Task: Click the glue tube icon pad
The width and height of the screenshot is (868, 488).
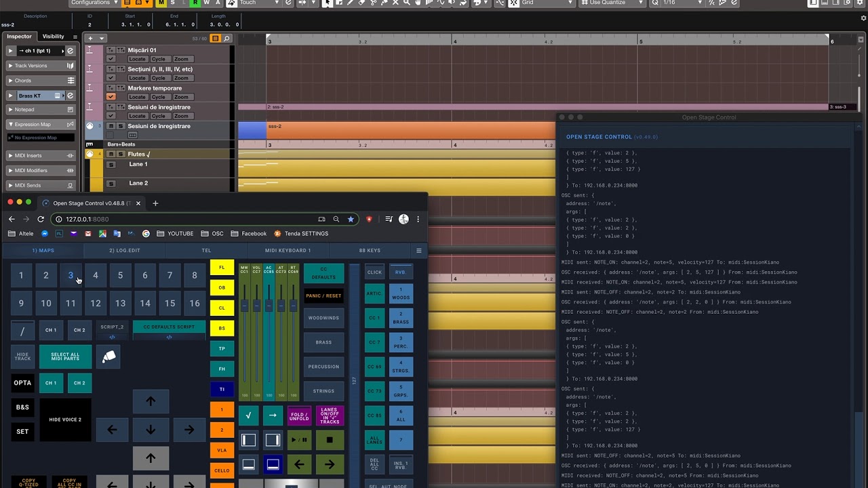Action: [108, 357]
